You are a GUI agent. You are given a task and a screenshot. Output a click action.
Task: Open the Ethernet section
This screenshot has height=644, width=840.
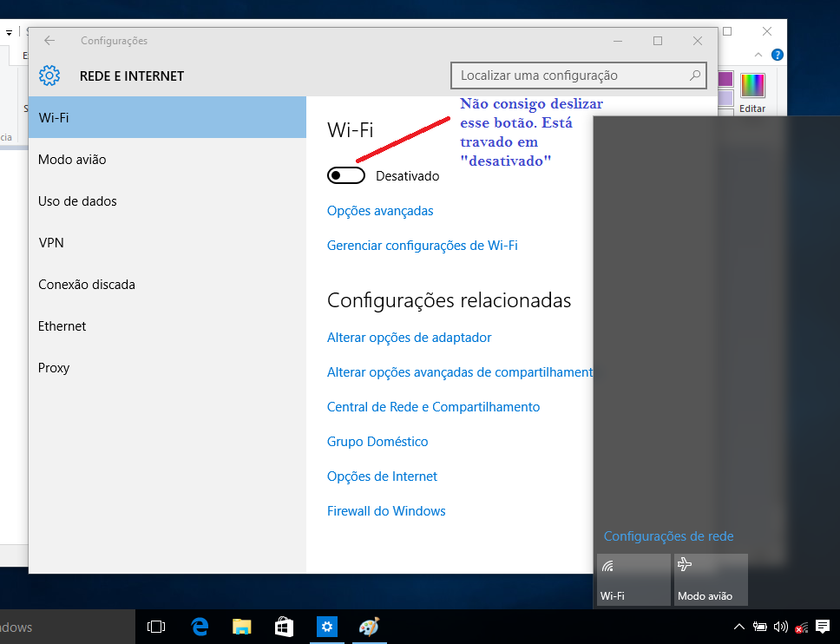click(167, 326)
